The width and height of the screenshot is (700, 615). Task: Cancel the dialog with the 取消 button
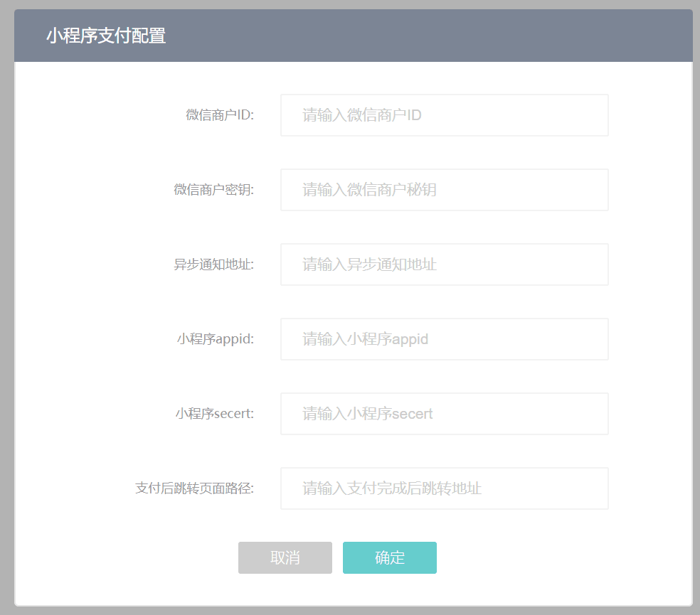coord(285,557)
